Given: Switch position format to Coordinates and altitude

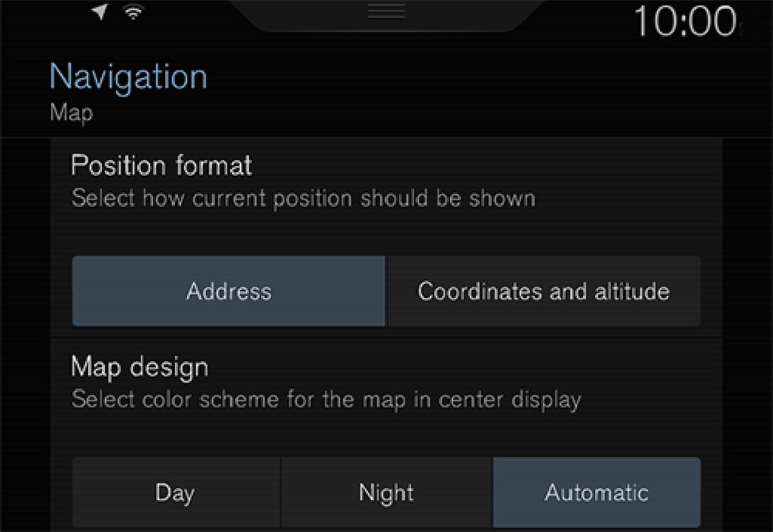Looking at the screenshot, I should click(x=544, y=291).
